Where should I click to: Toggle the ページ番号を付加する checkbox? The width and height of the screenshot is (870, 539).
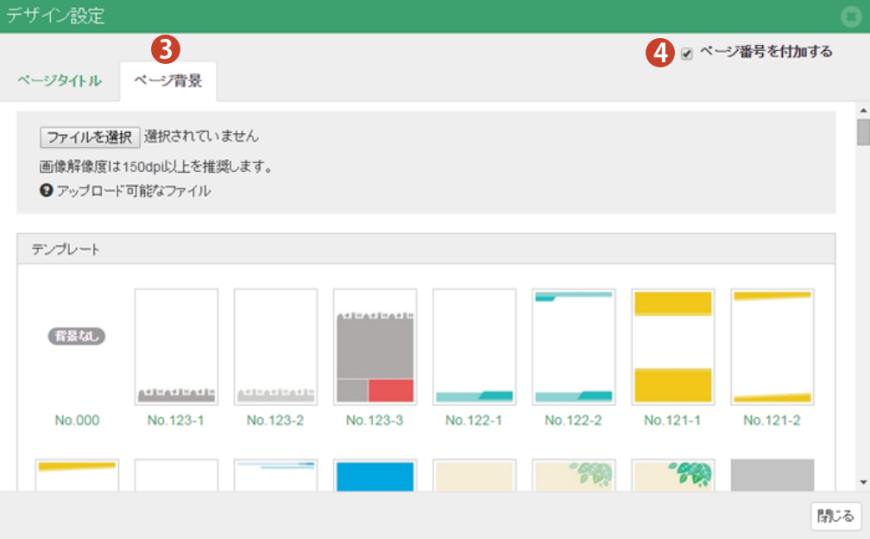point(686,54)
